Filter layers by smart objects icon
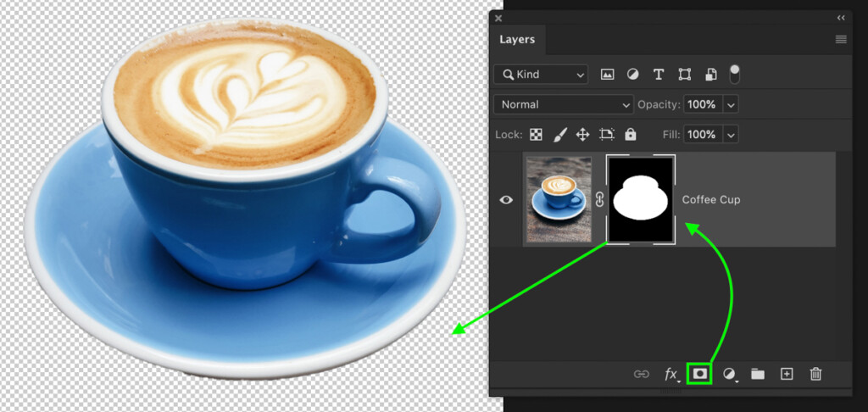The image size is (868, 412). (x=711, y=75)
